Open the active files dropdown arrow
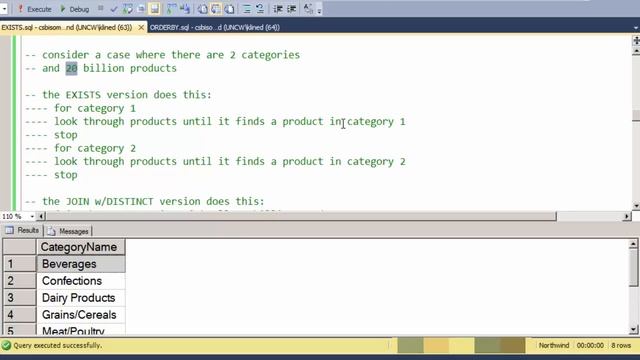This screenshot has width=640, height=360. tap(636, 28)
